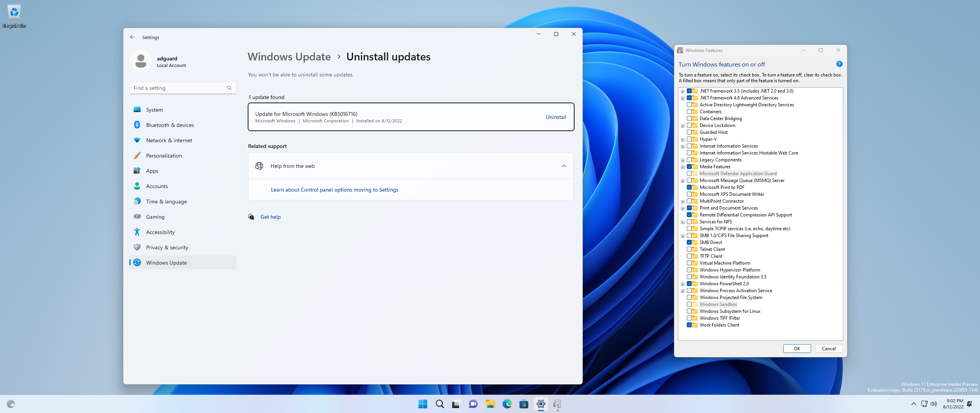Switch to Settings app on taskbar
The height and width of the screenshot is (413, 980).
point(541,404)
